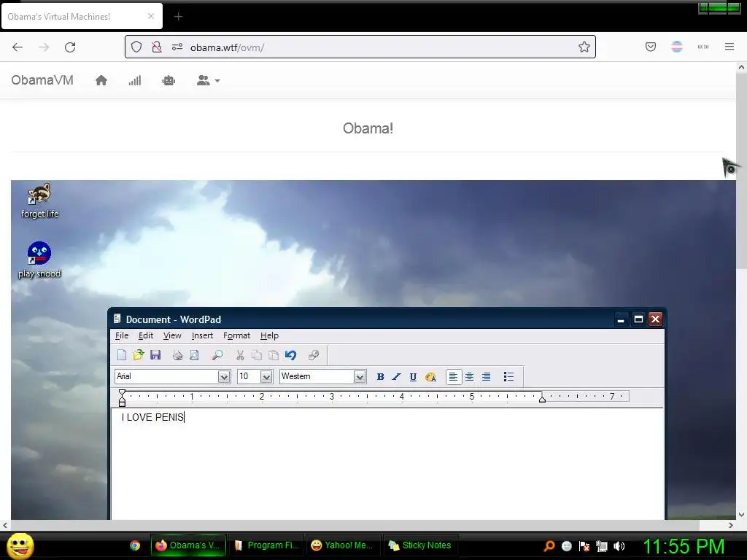This screenshot has height=560, width=747.
Task: Switch to Program Fi... taskbar button
Action: click(x=266, y=545)
